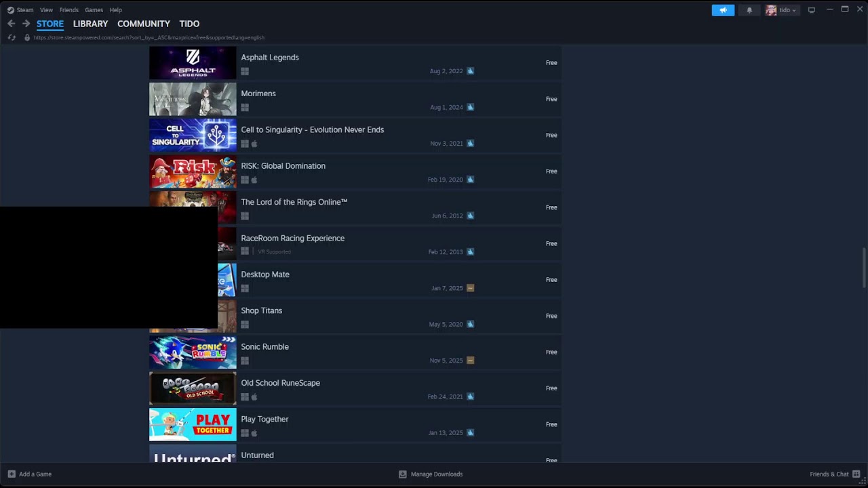Click the Windows icon for Shop Titans

[x=245, y=325]
